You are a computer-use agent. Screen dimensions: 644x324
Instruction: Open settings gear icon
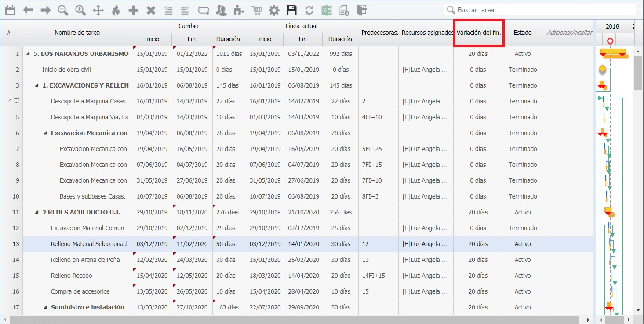pos(274,10)
